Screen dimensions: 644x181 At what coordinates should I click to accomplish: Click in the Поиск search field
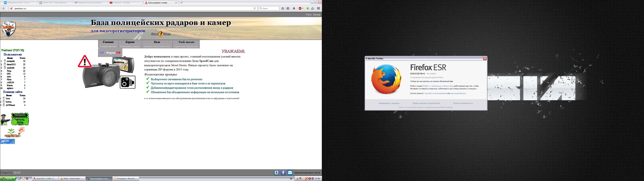(x=270, y=8)
